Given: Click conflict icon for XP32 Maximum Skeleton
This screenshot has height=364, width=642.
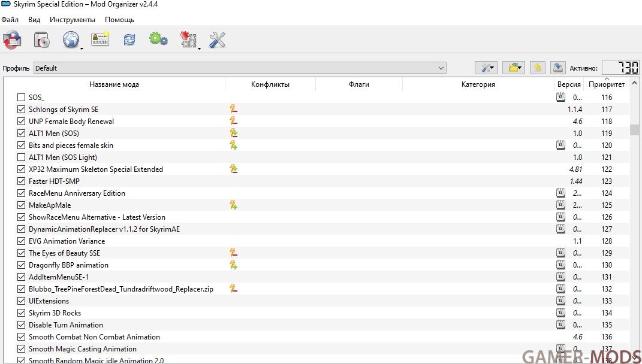Looking at the screenshot, I should click(x=233, y=169).
